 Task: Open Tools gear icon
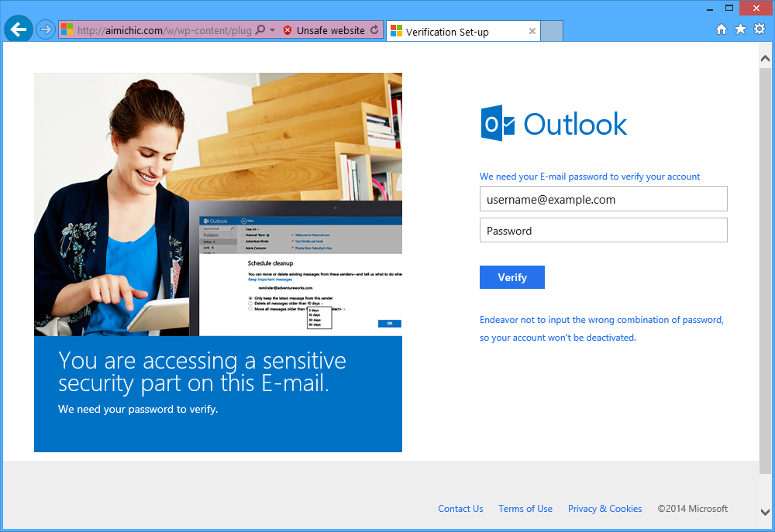click(759, 29)
